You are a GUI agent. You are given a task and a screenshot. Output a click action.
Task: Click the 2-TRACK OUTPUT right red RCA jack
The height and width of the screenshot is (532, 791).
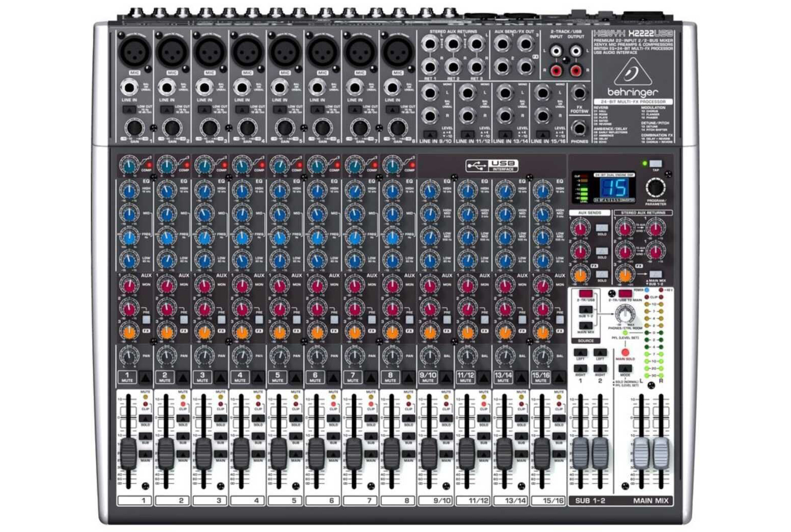pyautogui.click(x=576, y=70)
